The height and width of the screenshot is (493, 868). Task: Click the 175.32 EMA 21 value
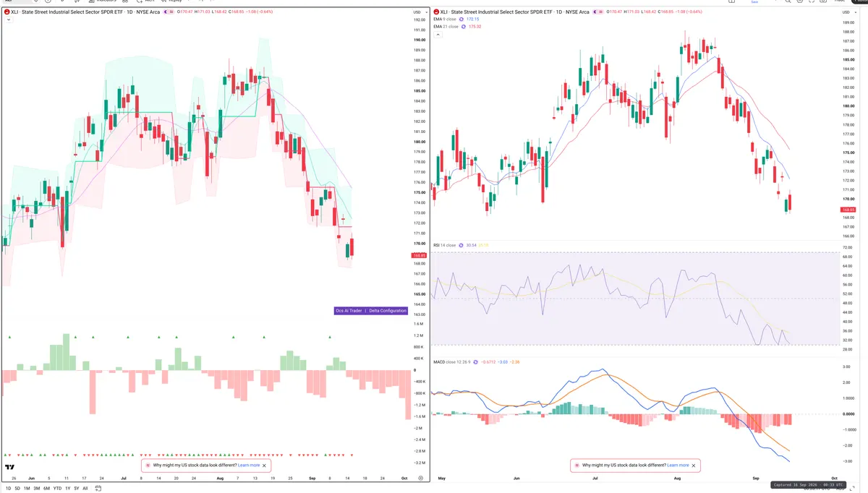click(x=475, y=26)
